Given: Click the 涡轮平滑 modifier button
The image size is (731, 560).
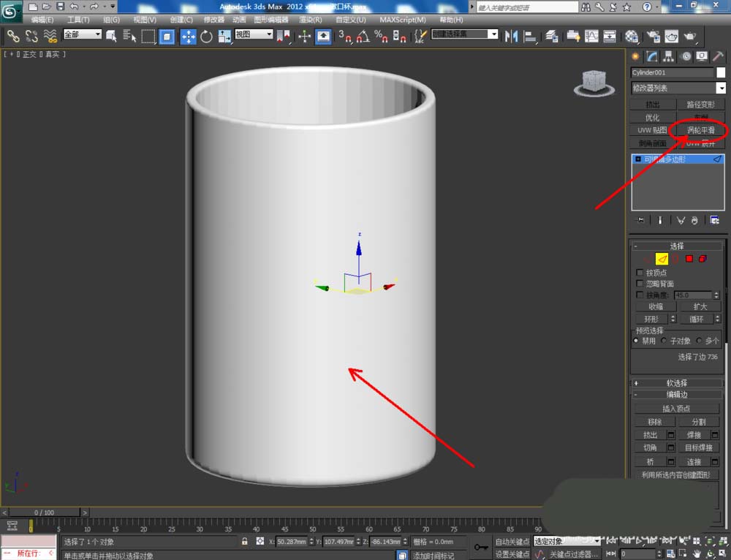Looking at the screenshot, I should click(x=700, y=130).
